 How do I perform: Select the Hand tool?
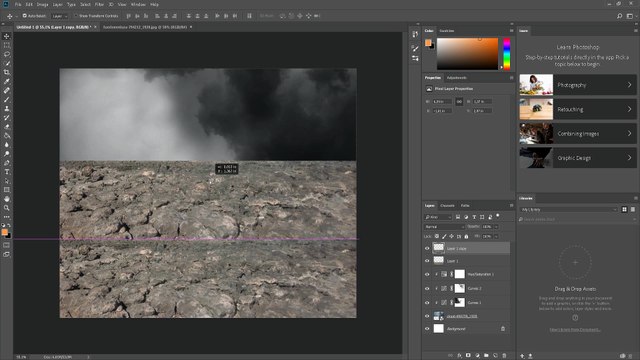(x=7, y=199)
